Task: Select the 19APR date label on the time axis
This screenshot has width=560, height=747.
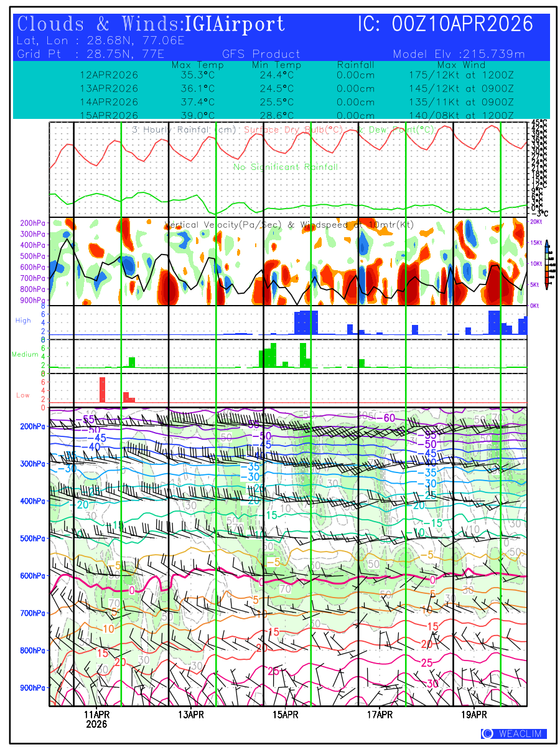Action: coord(474,714)
